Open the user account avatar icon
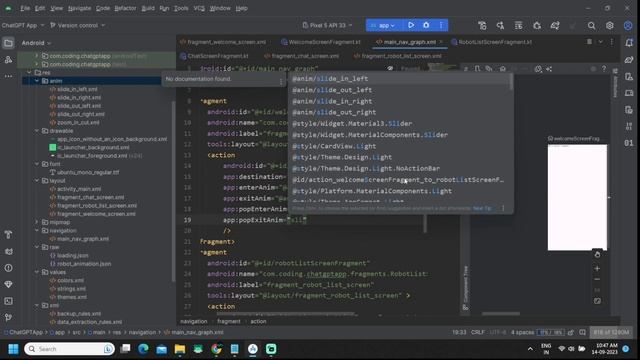 628,26
